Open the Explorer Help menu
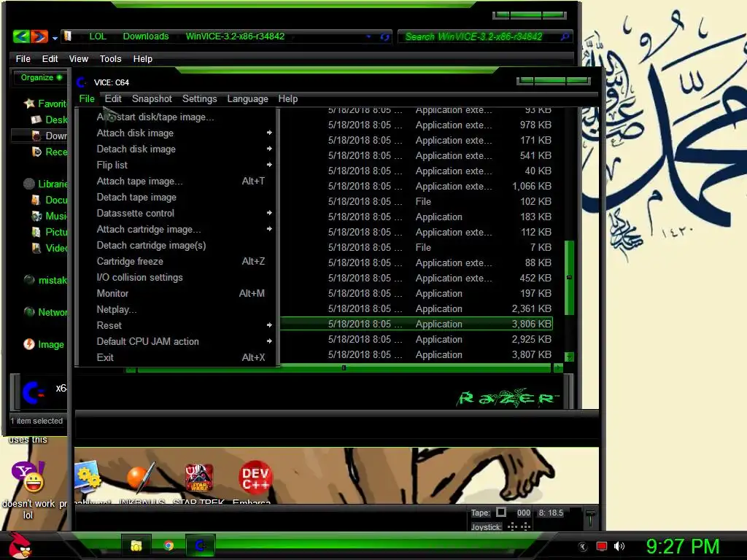 coord(142,58)
